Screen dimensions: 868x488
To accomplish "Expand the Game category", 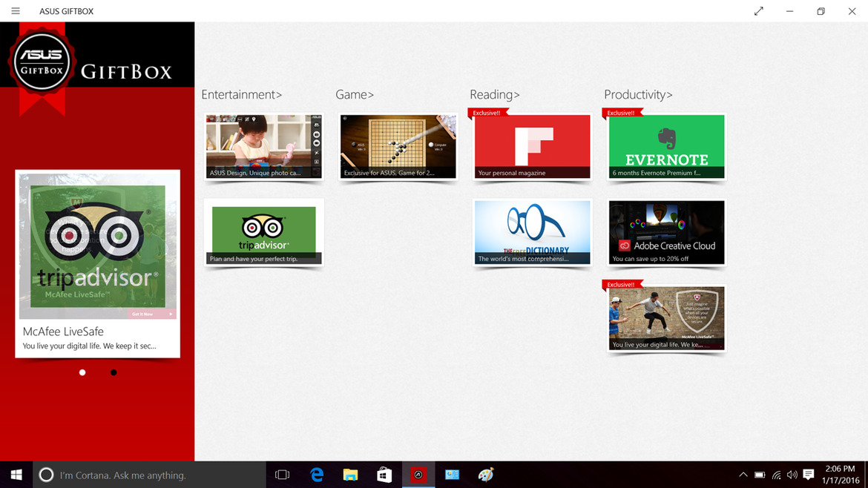I will pyautogui.click(x=355, y=95).
